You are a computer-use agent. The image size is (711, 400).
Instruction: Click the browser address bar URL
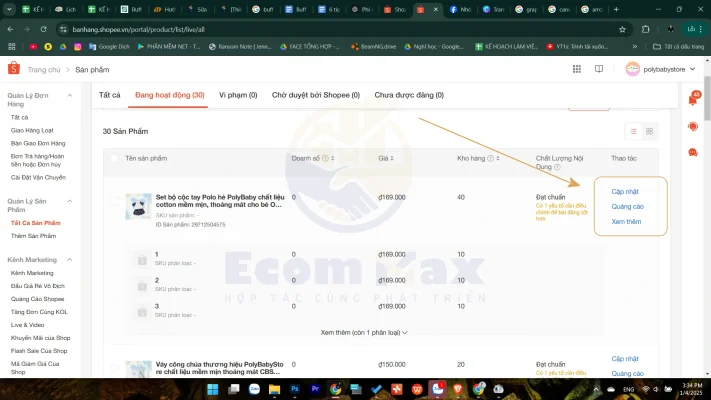(x=138, y=29)
